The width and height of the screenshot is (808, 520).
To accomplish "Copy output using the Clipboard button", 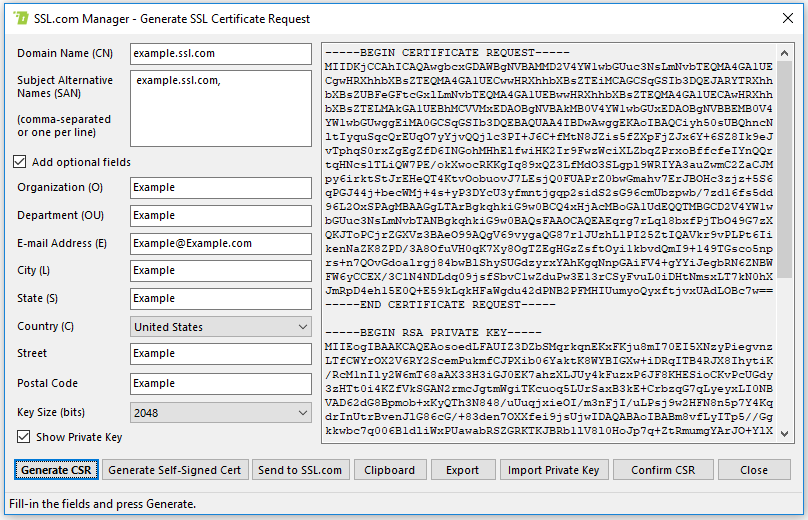I will [x=389, y=470].
